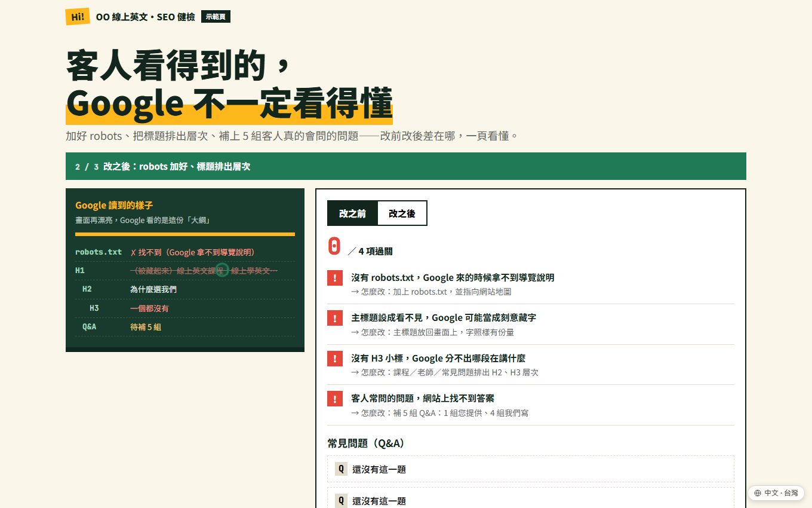Click the 2 / 3 step counter
Viewport: 812px width, 508px height.
(87, 167)
